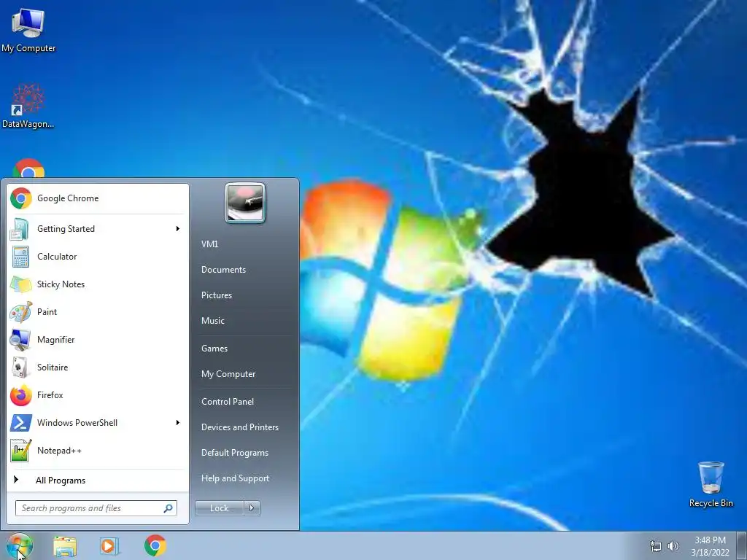Open Windows Media Player taskbar icon

pos(109,546)
